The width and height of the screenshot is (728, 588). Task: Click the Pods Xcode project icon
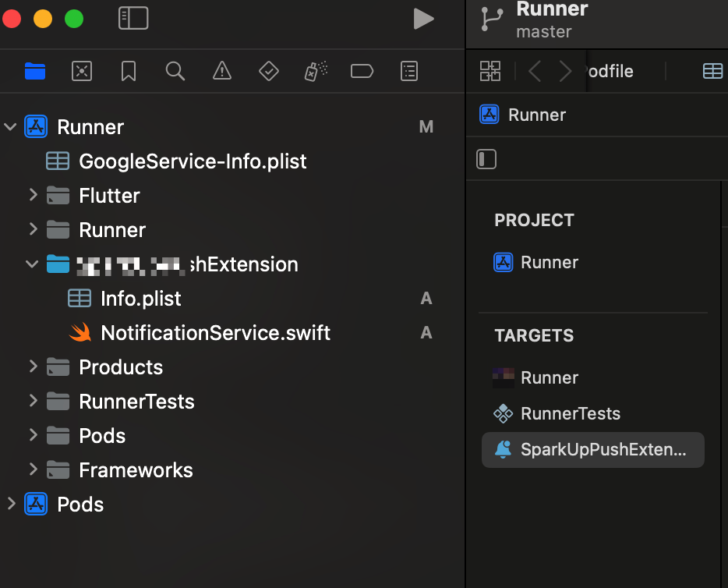(x=36, y=504)
